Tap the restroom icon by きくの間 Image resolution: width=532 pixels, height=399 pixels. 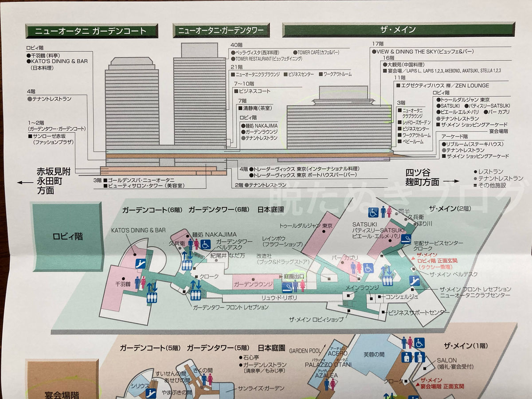207,379
